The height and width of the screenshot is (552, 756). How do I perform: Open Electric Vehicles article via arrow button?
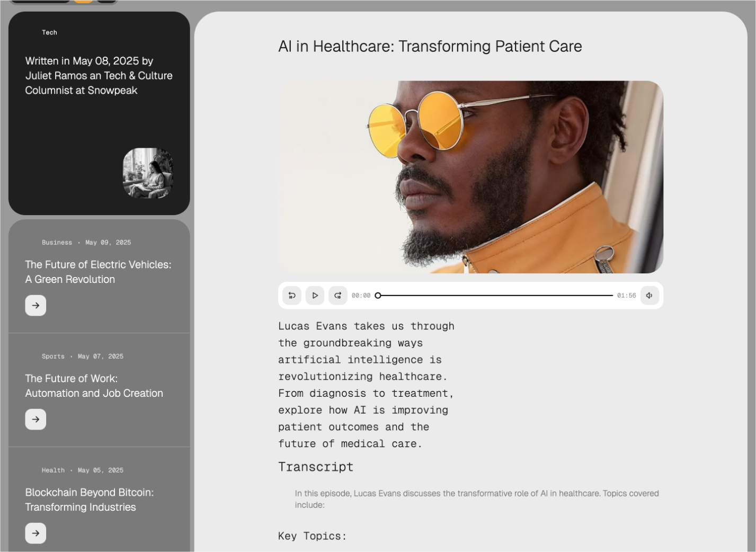pyautogui.click(x=35, y=306)
